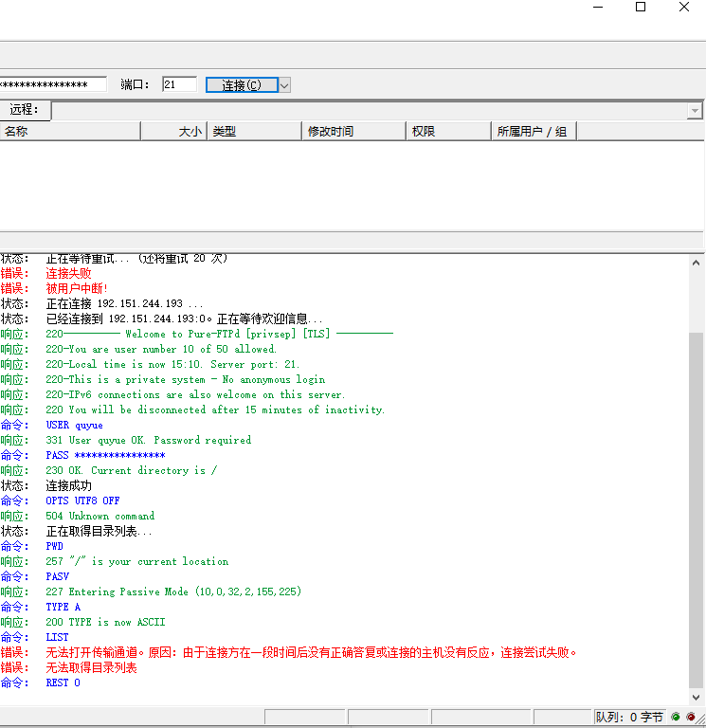Click the '无法打开传输通道' error line
706x728 pixels.
[x=311, y=652]
